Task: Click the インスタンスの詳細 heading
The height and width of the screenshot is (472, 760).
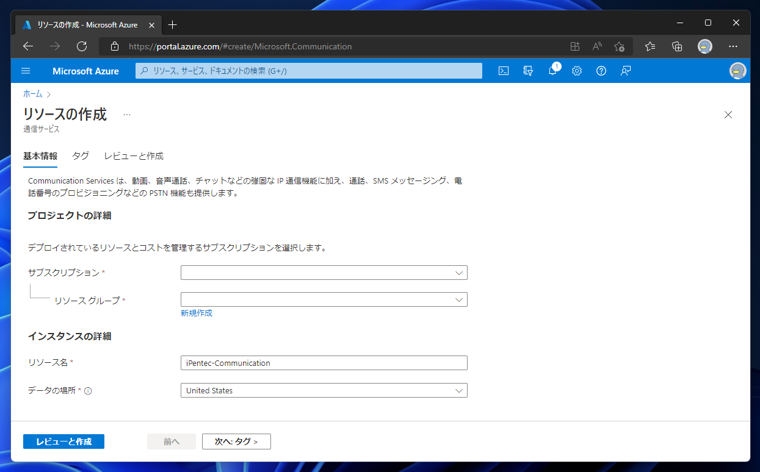Action: tap(69, 336)
